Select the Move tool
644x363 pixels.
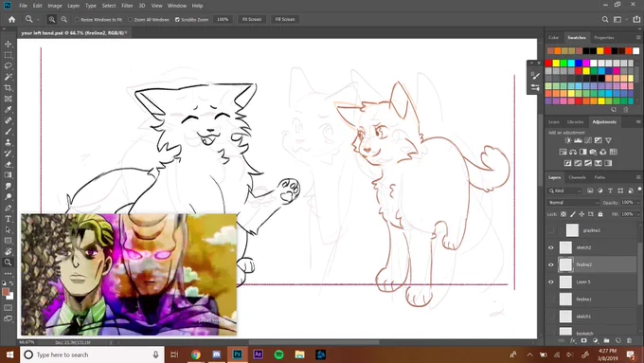pyautogui.click(x=8, y=44)
